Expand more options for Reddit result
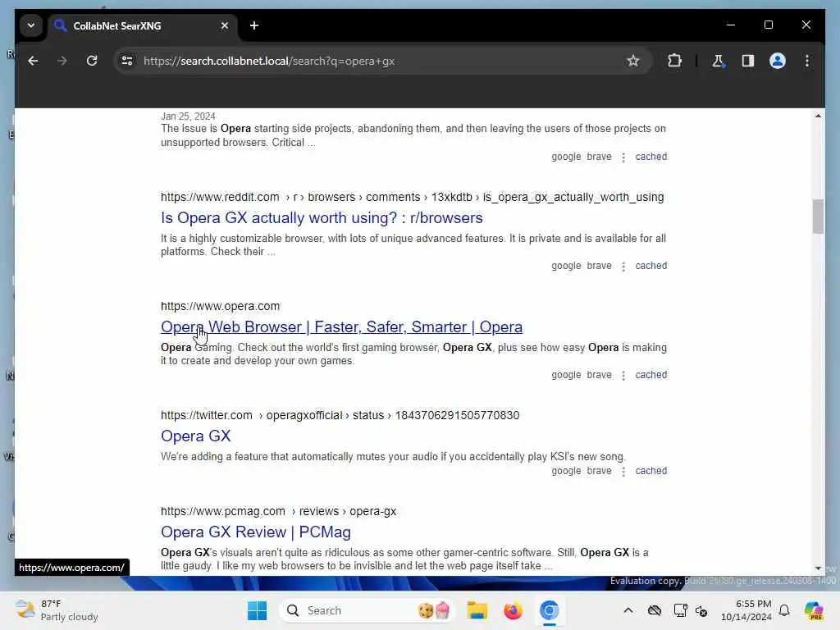 [x=623, y=267]
